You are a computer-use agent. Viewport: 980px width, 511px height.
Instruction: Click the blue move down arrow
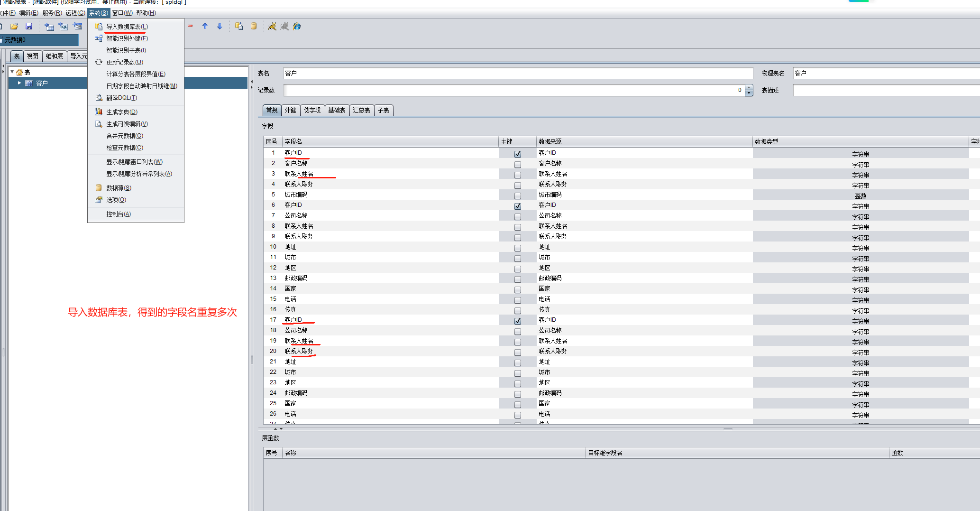tap(220, 27)
